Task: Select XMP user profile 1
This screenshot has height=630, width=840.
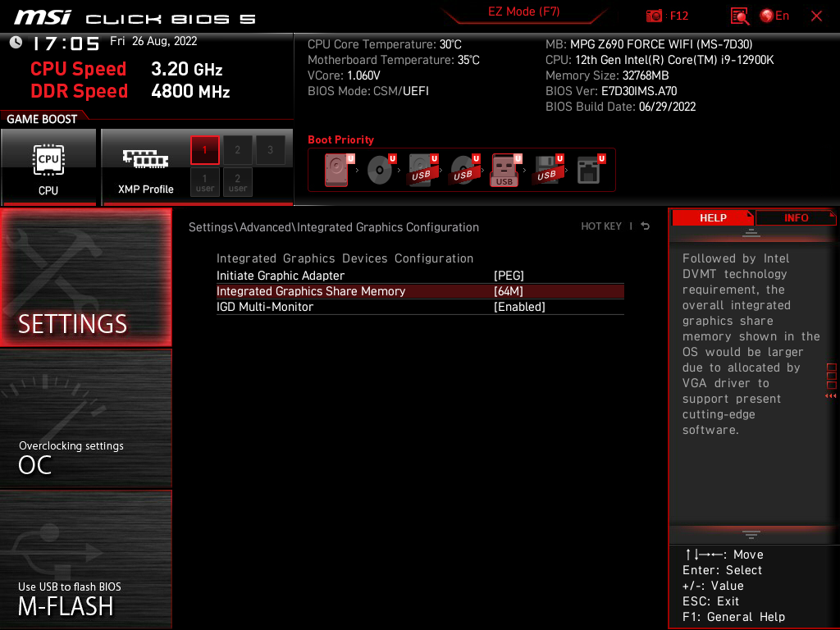Action: click(x=204, y=182)
